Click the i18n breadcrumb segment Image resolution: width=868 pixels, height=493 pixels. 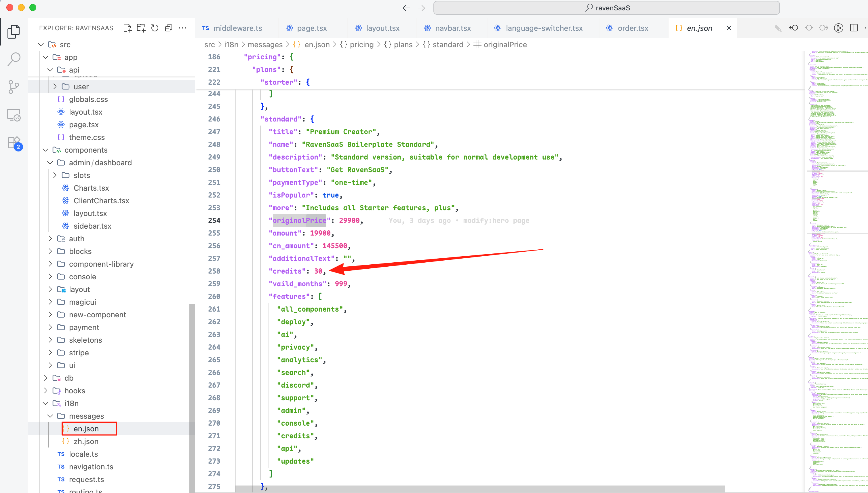tap(231, 45)
